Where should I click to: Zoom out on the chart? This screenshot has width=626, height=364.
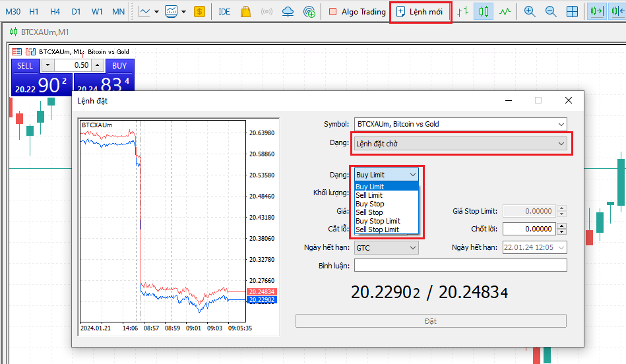coord(551,12)
